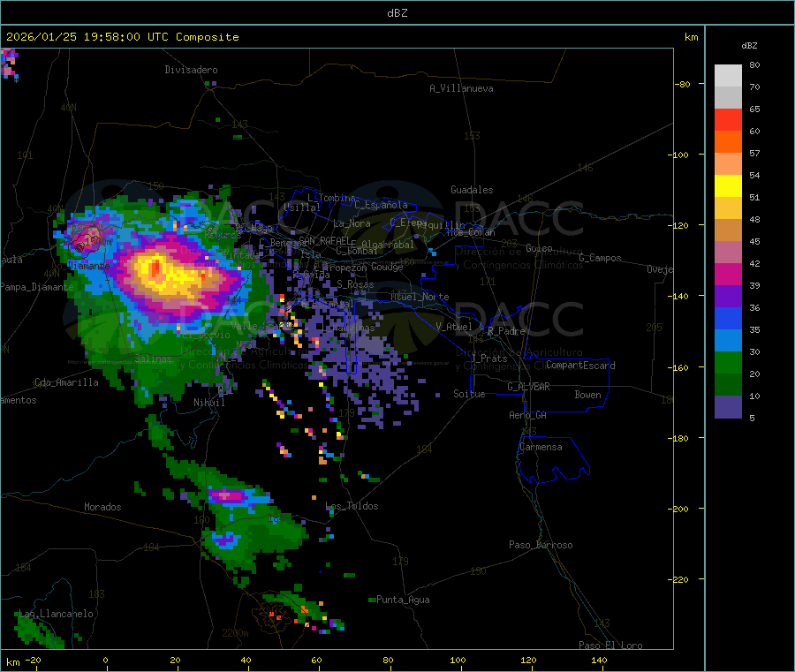This screenshot has height=672, width=795.
Task: Click the Morados place label
Action: click(102, 507)
